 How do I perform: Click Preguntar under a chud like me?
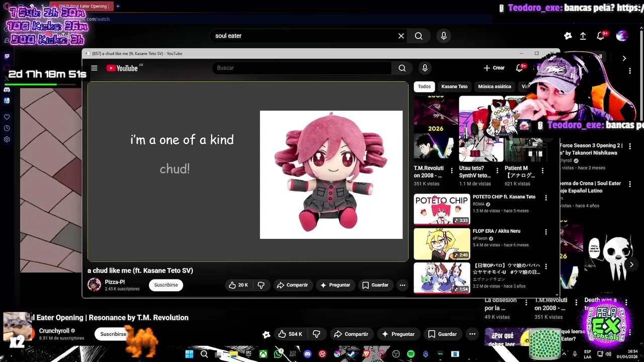(x=335, y=285)
